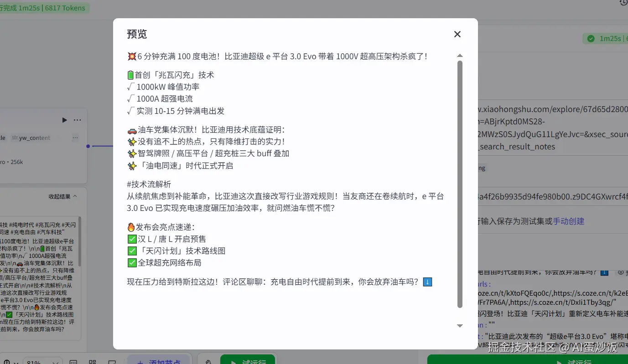The image size is (628, 364).
Task: Select the line 「油电同速」时代正式开启
Action: point(180,166)
